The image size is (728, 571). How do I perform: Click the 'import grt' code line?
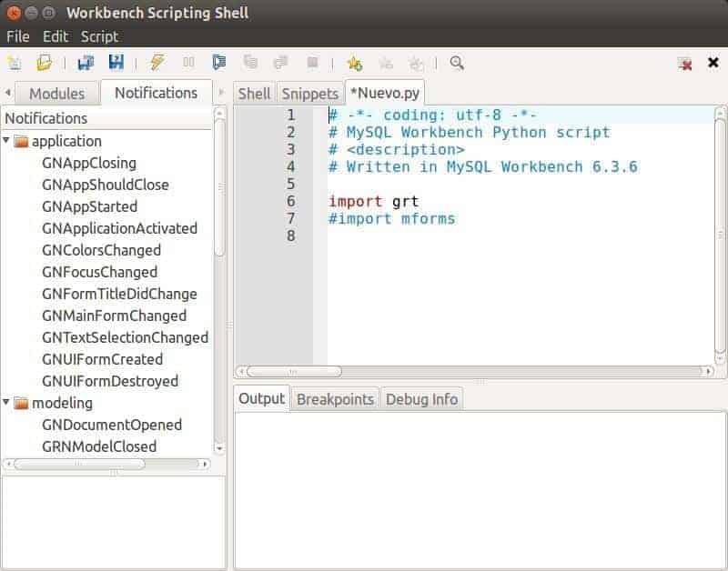coord(374,201)
